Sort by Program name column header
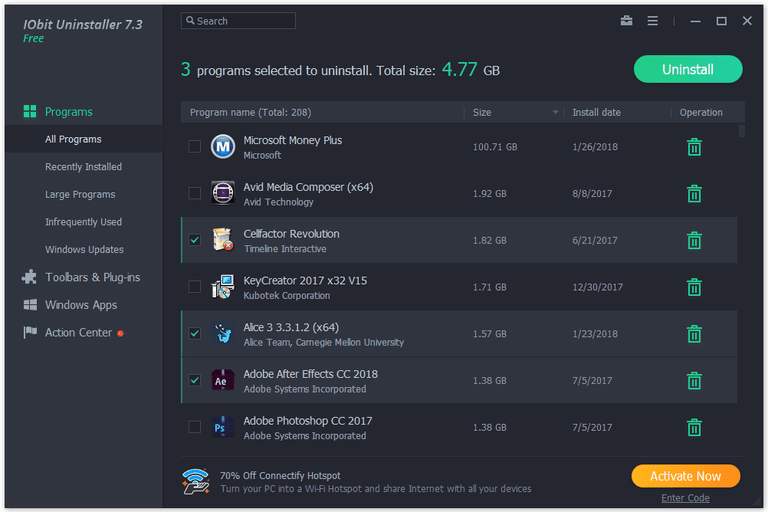Screen dimensions: 768x512 tap(250, 112)
